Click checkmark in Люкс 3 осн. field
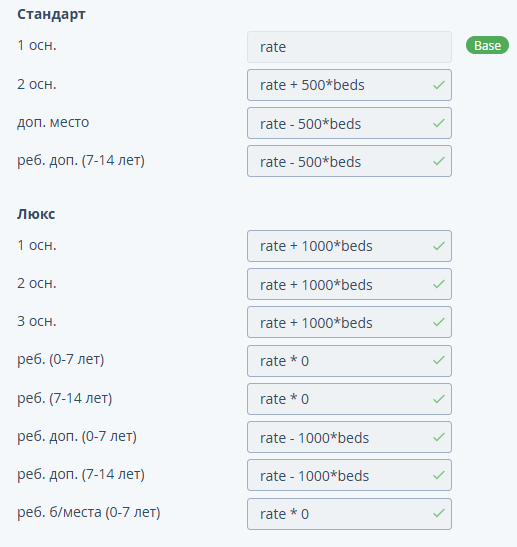 439,322
